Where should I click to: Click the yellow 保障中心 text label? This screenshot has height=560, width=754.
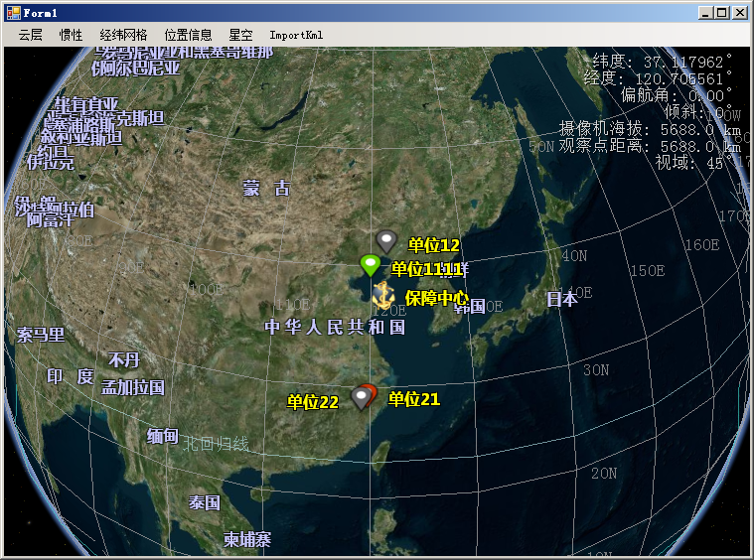[x=436, y=298]
